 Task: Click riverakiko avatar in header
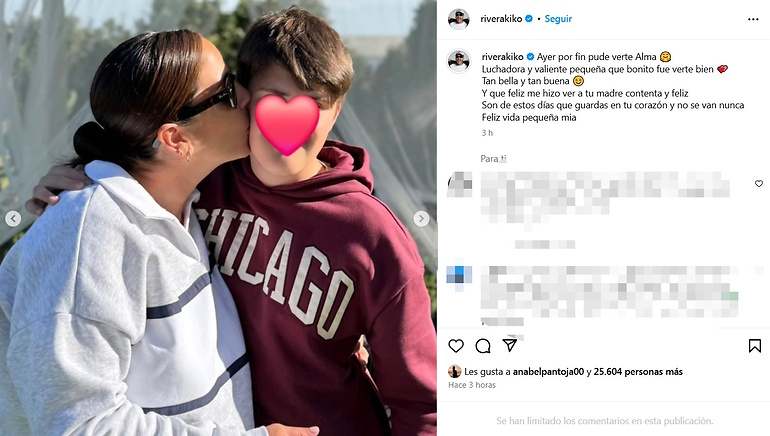click(x=459, y=19)
